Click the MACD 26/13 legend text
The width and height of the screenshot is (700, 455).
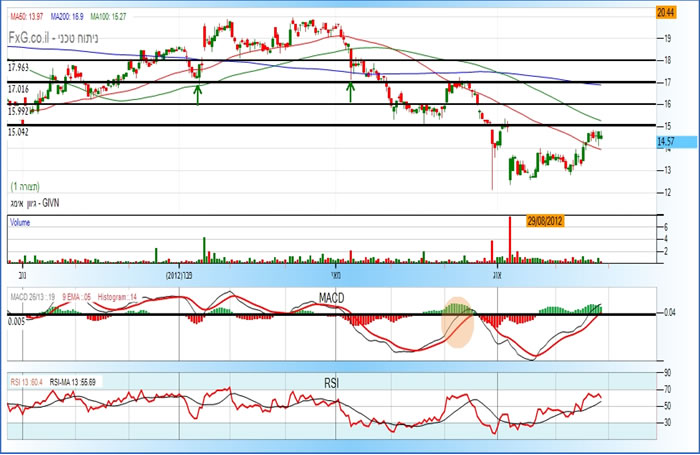click(x=28, y=298)
